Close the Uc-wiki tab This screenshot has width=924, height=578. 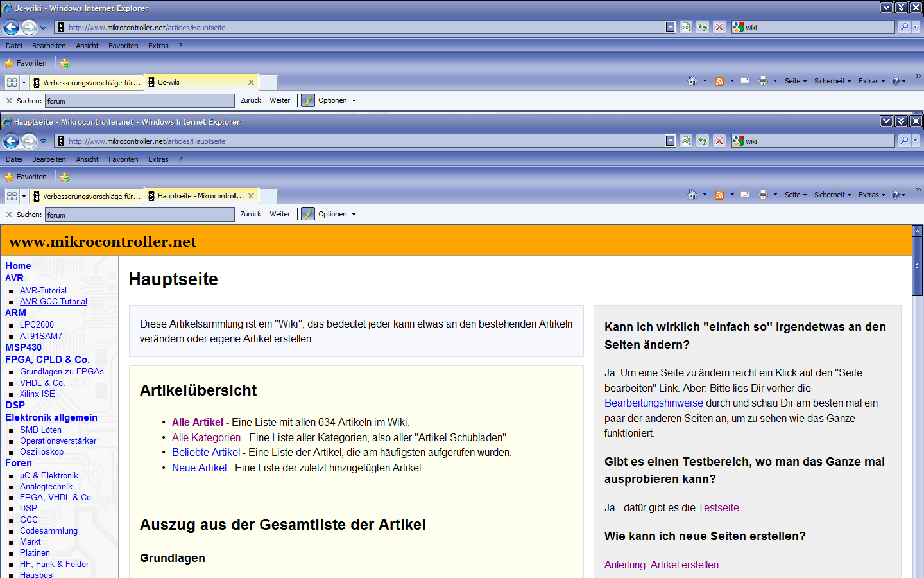[x=251, y=82]
